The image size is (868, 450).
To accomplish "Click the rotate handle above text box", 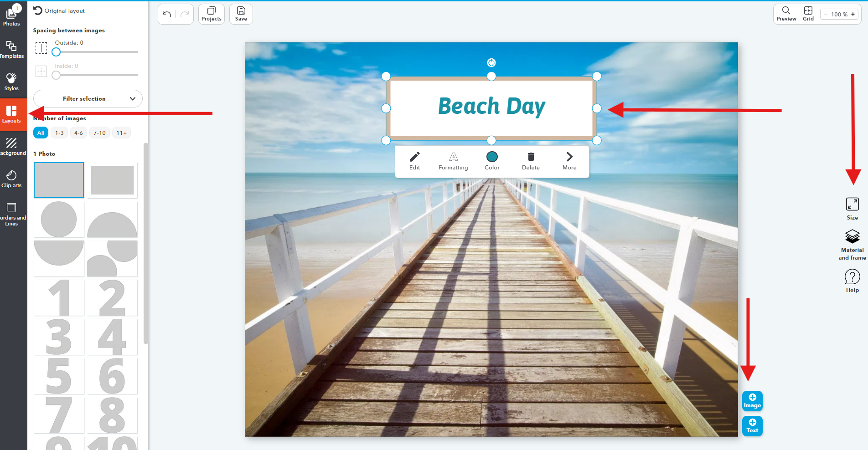I will [x=491, y=62].
